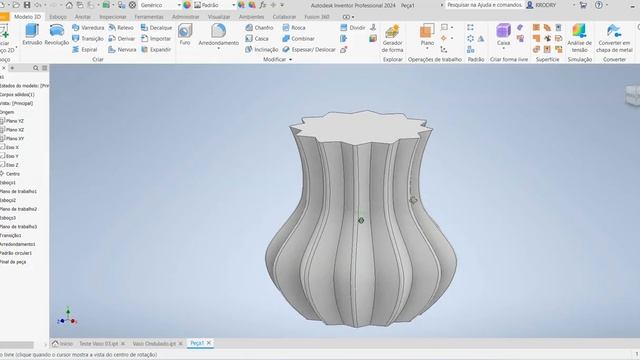640x360 pixels.
Task: Open the help dropdown arrow
Action: 607,5
